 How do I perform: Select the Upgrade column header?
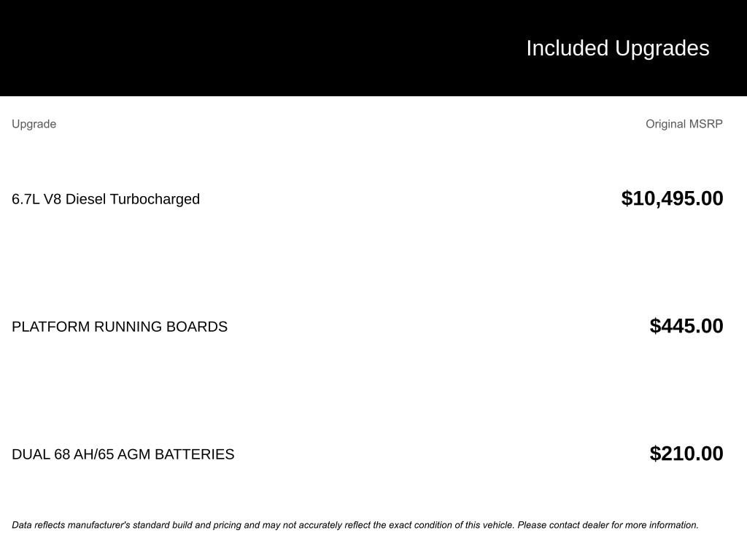[34, 124]
